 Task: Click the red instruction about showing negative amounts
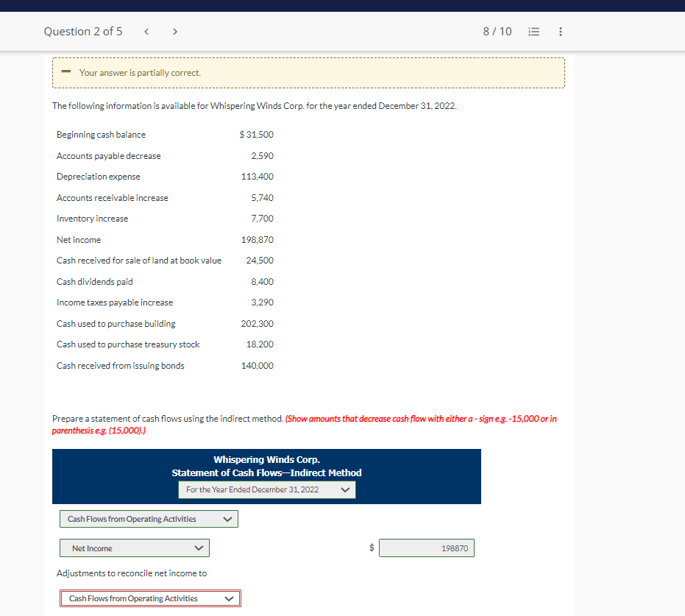click(x=304, y=424)
